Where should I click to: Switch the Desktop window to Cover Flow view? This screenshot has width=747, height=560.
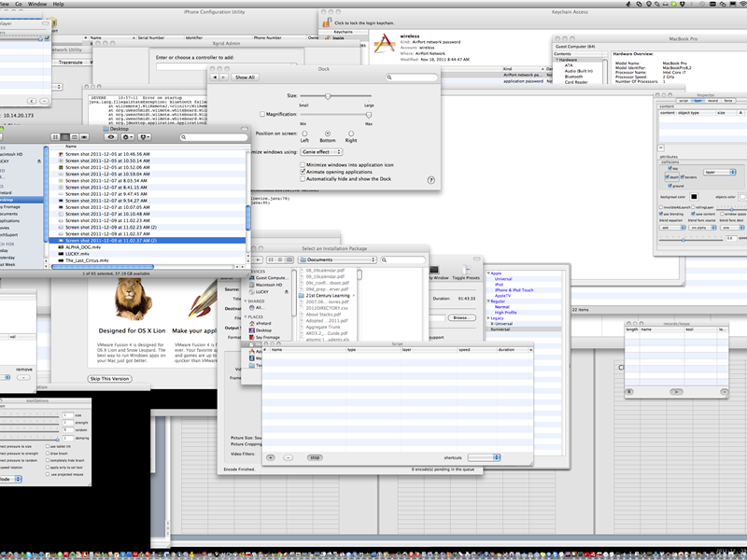click(84, 136)
